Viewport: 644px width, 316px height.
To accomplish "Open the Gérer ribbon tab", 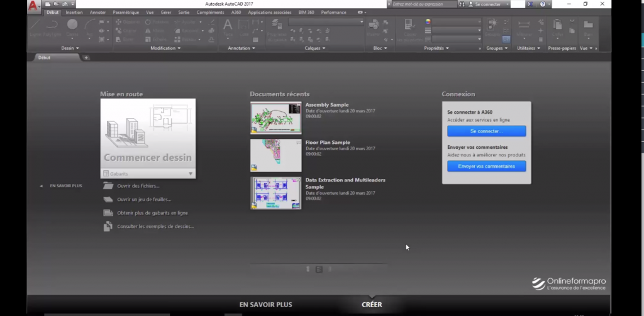I will click(x=166, y=13).
